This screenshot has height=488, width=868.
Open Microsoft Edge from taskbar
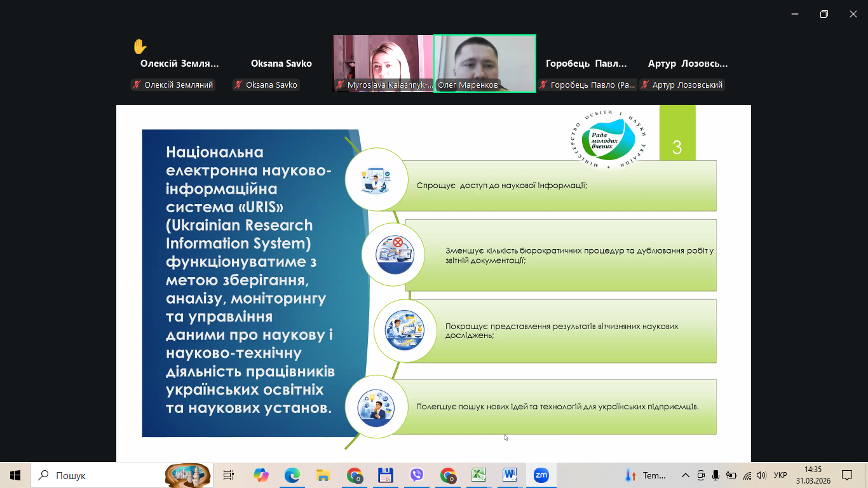pos(292,475)
